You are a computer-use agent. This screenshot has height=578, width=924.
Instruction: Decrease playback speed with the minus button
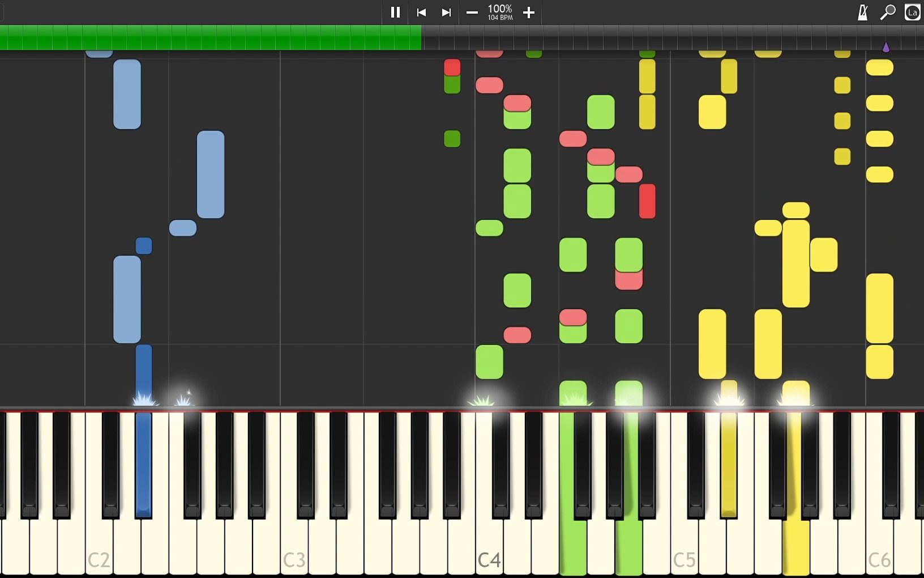tap(472, 12)
